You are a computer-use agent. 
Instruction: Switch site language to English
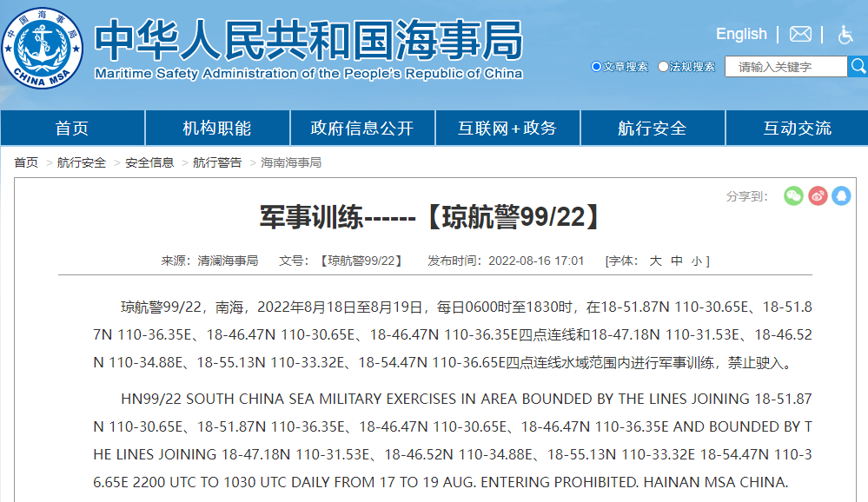pos(740,34)
